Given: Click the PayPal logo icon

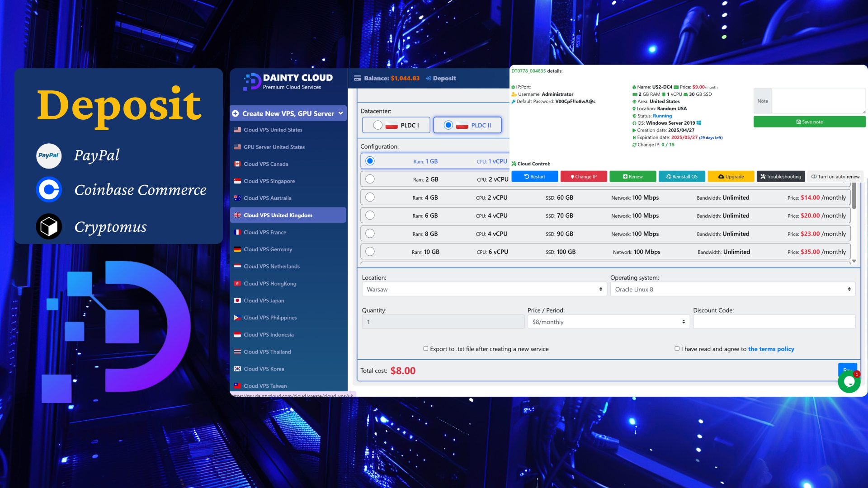Looking at the screenshot, I should point(49,156).
